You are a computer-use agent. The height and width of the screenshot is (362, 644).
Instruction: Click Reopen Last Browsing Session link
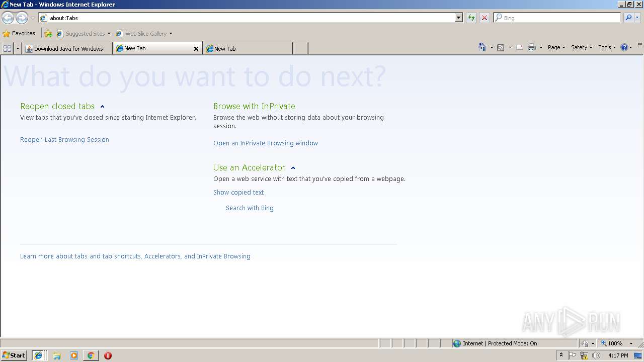pos(64,140)
